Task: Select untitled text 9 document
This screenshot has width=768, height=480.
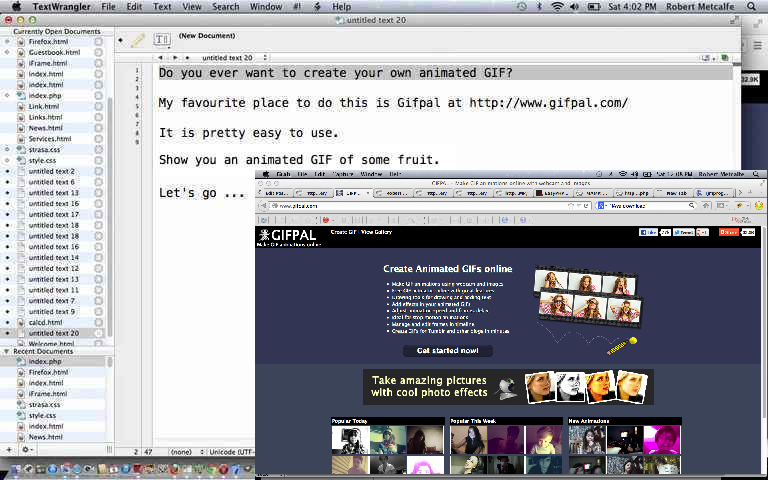Action: point(51,312)
